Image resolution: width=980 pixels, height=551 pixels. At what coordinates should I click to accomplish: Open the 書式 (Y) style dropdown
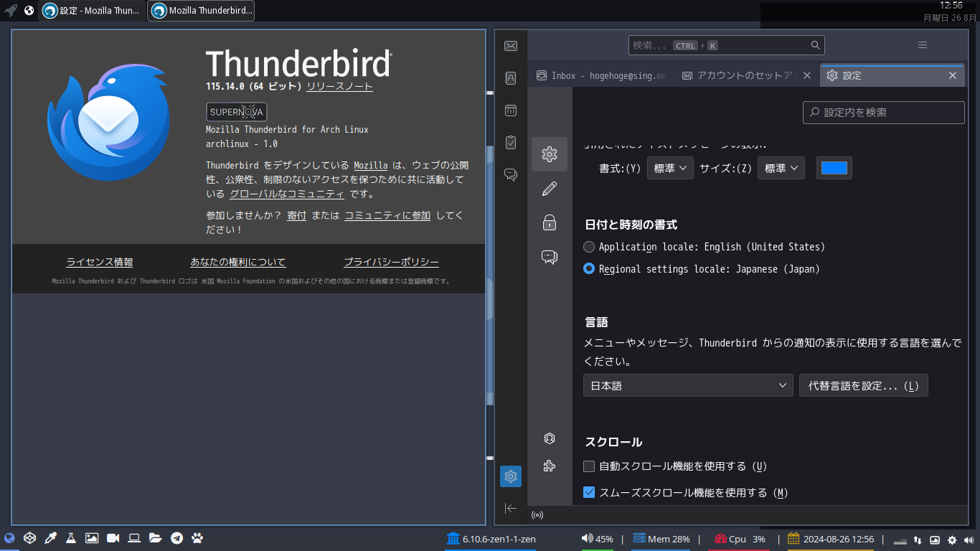670,168
